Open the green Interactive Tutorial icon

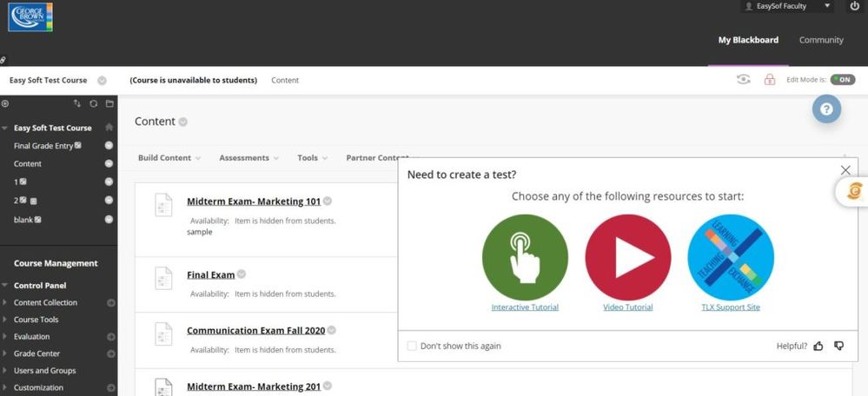[x=525, y=257]
